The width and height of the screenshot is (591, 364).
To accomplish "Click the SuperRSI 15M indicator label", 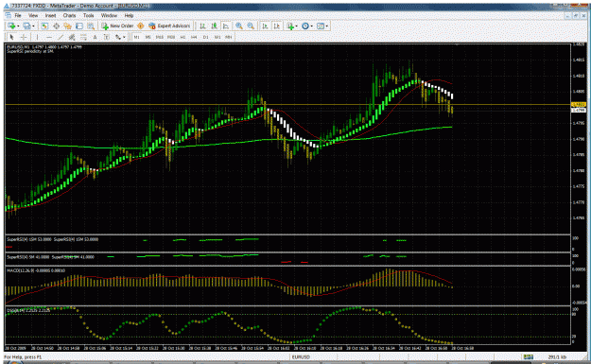I will click(52, 239).
